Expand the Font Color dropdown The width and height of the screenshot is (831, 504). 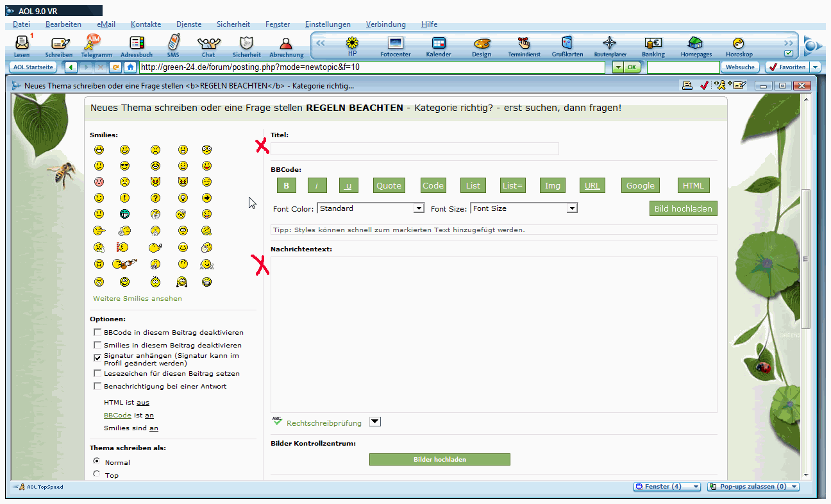coord(419,208)
